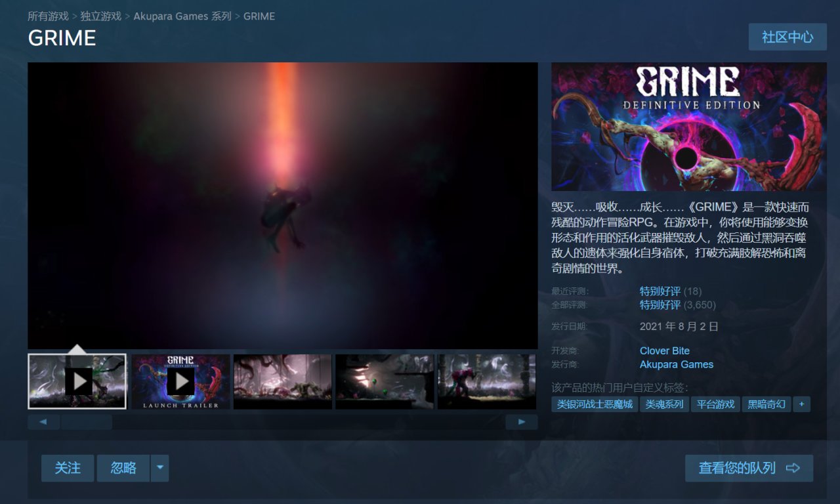Click the 开发商 label
Image resolution: width=840 pixels, height=504 pixels.
[x=566, y=351]
